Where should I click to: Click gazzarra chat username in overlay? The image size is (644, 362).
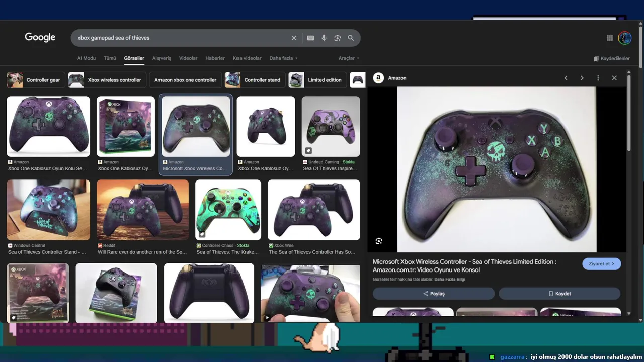[512, 357]
